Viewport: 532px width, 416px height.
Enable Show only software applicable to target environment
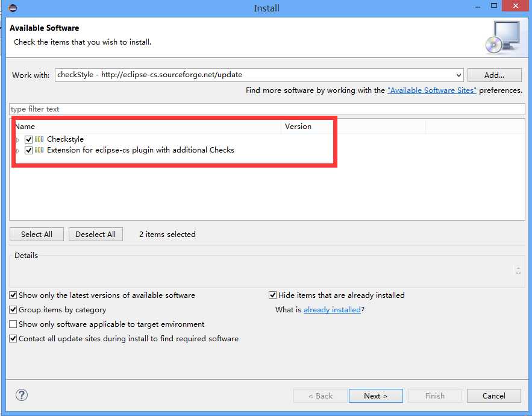[13, 324]
